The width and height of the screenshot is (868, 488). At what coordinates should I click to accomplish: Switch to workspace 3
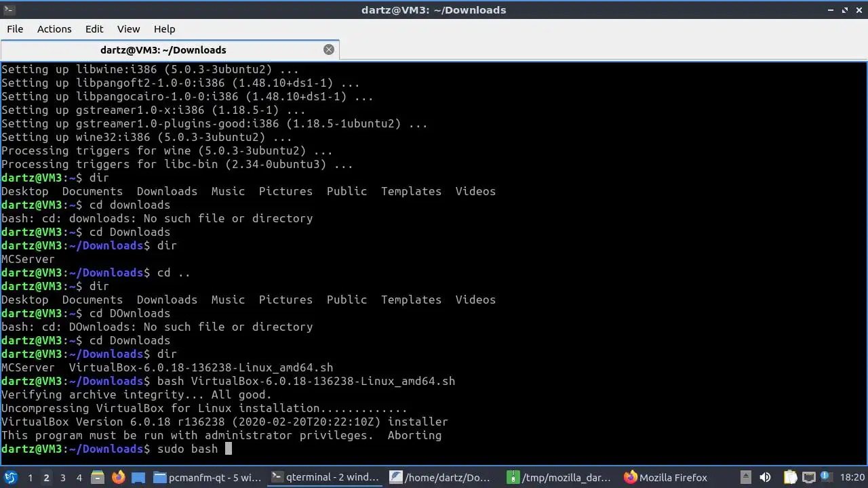[62, 478]
